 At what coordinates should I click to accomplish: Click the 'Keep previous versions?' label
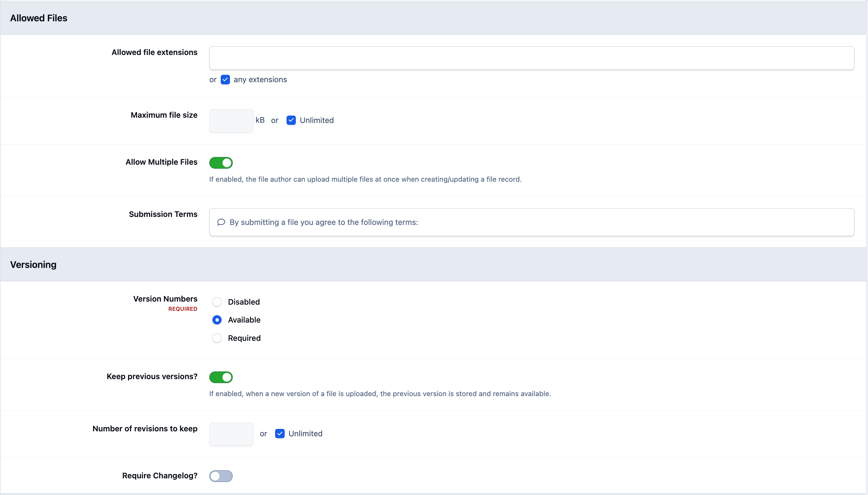pyautogui.click(x=152, y=377)
